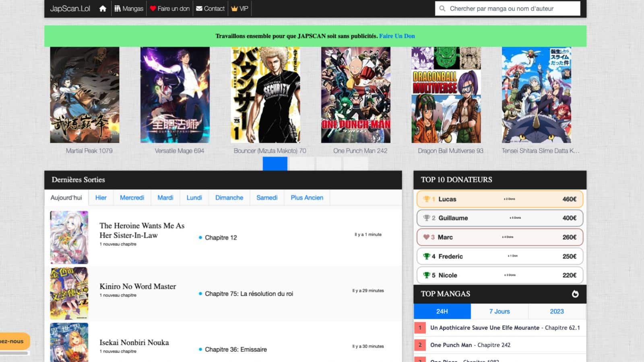Select the second carousel page indicator

click(302, 164)
